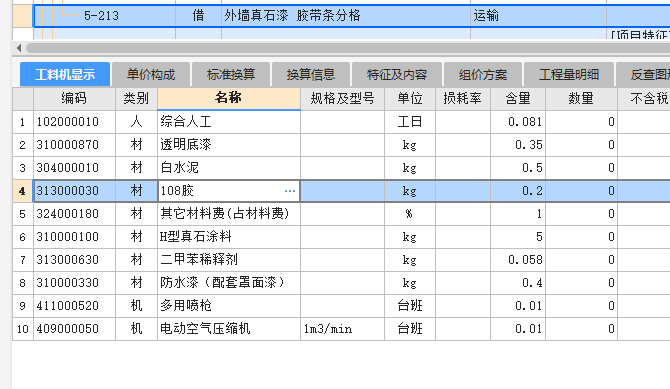Click content value 0.35 for 透明底漆
Image resolution: width=670 pixels, height=389 pixels.
[x=518, y=145]
